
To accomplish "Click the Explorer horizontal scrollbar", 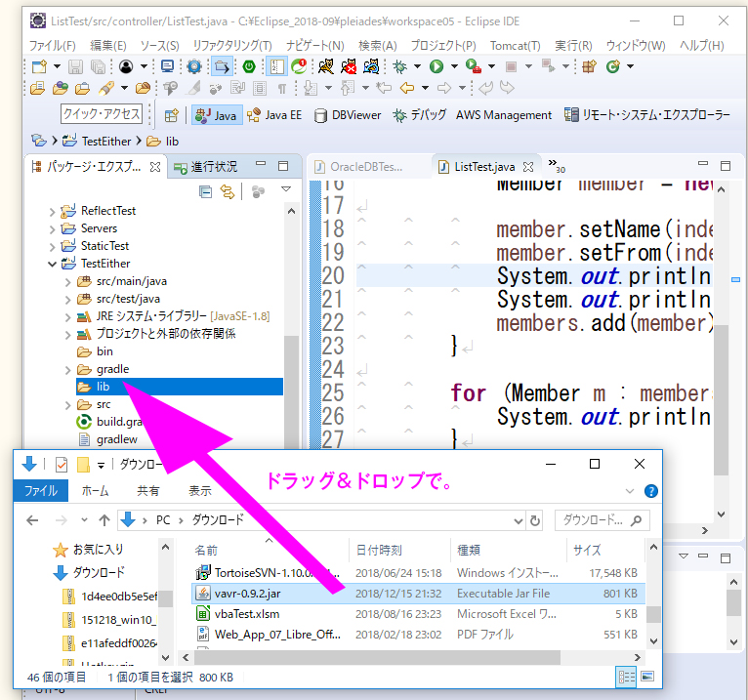I will (377, 658).
